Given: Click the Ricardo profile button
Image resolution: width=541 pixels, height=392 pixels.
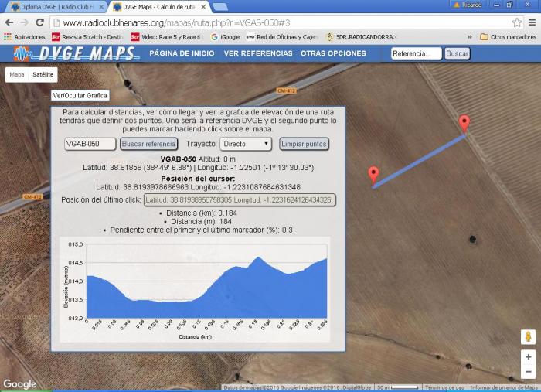Looking at the screenshot, I should (x=468, y=5).
